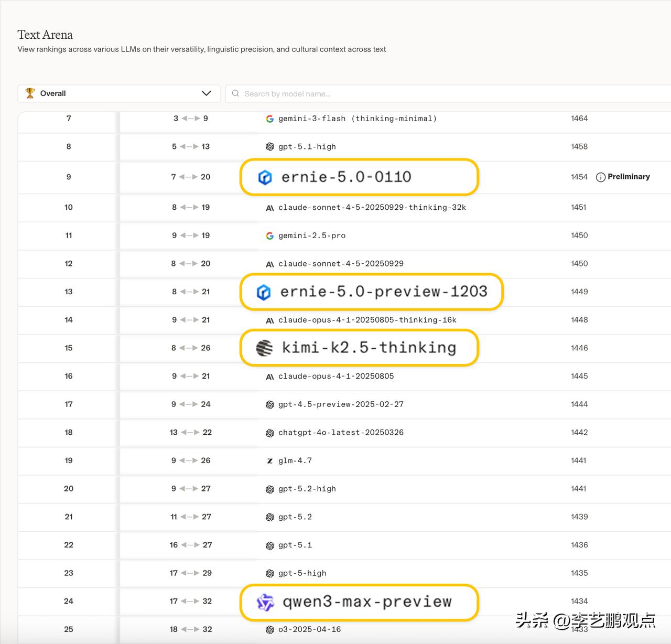Select the claude-opus-4-1-20250805-thinking-16k model name
The height and width of the screenshot is (644, 671).
367,320
